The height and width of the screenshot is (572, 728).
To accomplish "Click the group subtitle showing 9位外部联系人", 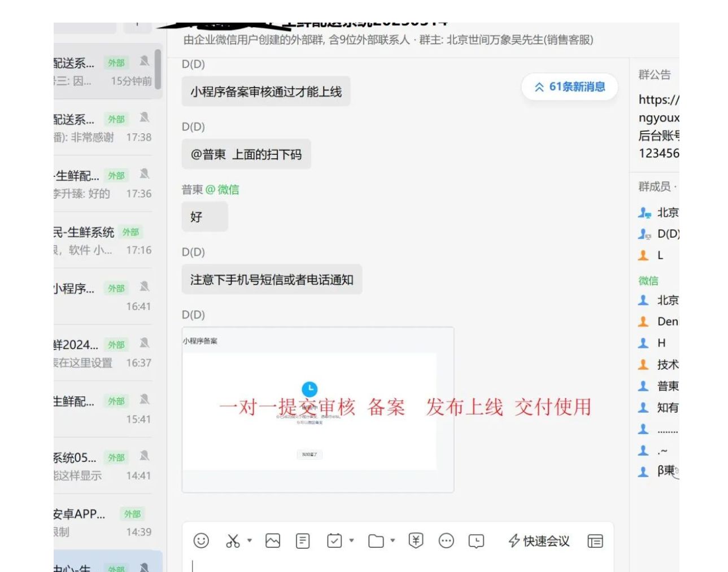I will pyautogui.click(x=388, y=40).
